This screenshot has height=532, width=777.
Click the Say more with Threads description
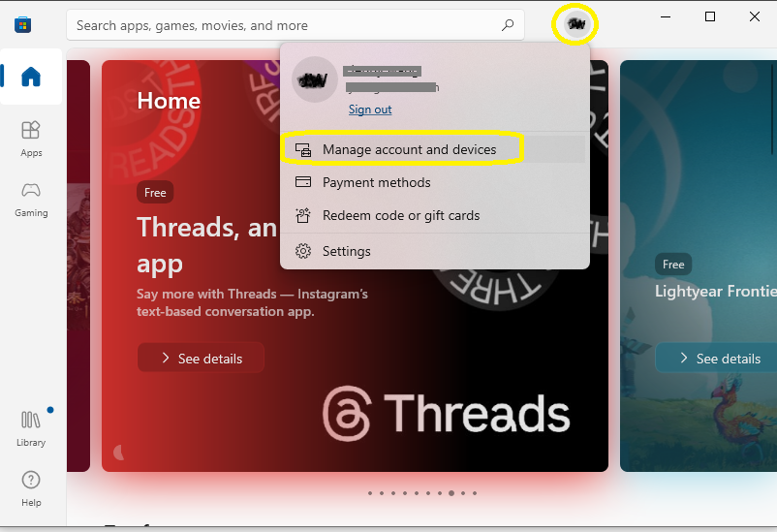(252, 303)
